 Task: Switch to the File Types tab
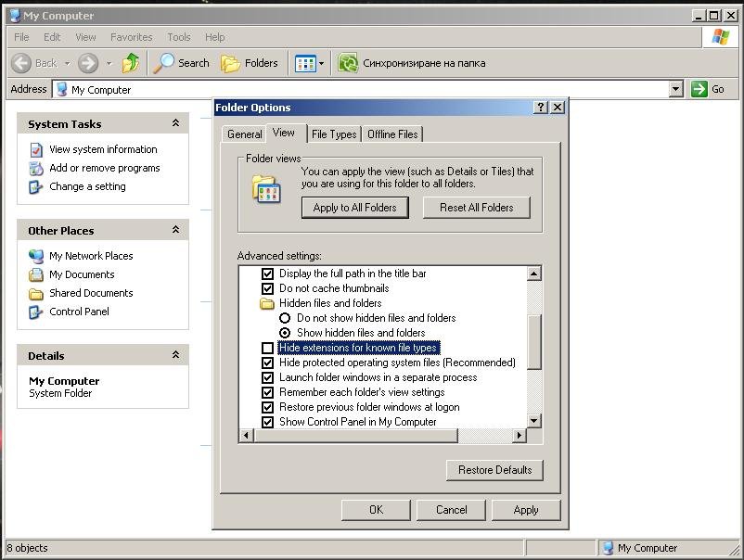coord(334,134)
